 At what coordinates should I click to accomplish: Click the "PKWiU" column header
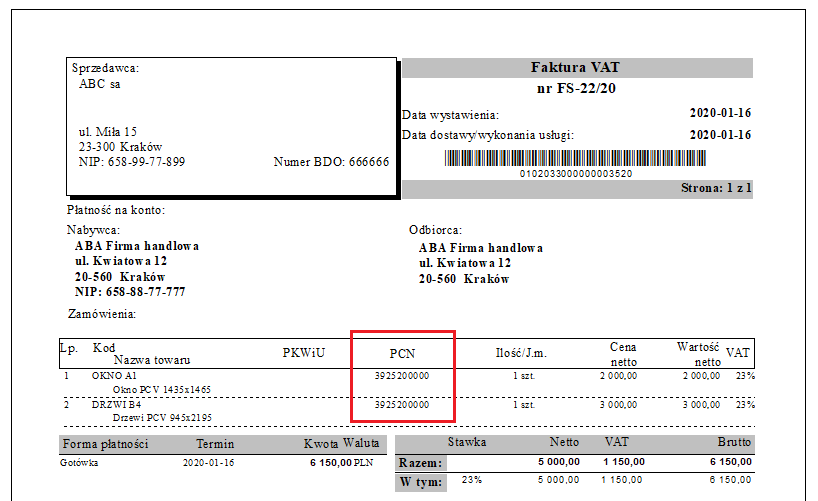pyautogui.click(x=304, y=353)
